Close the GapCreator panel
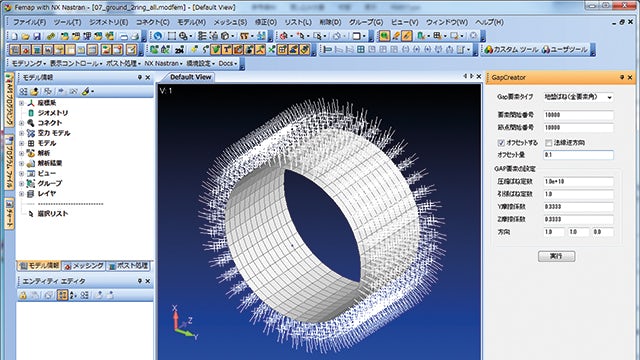 [630, 77]
